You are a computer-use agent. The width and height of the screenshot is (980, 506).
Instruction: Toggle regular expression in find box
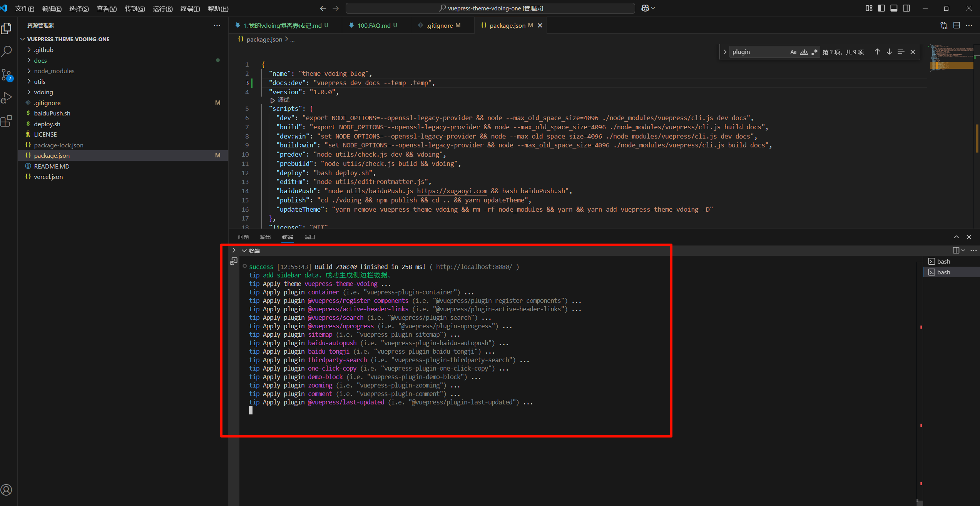tap(814, 52)
